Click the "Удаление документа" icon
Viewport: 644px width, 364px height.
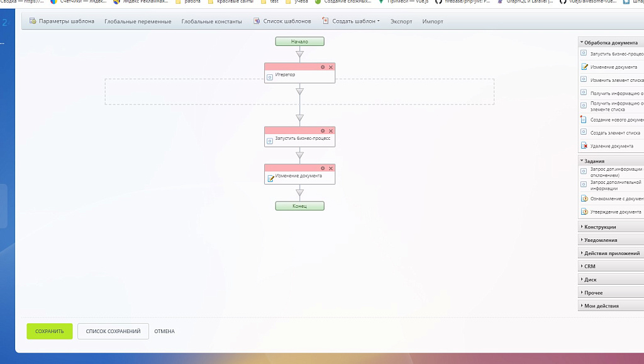point(584,145)
